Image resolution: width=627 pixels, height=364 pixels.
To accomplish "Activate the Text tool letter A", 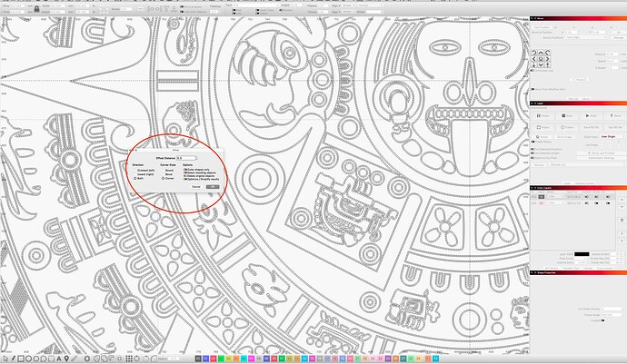I will [x=59, y=359].
